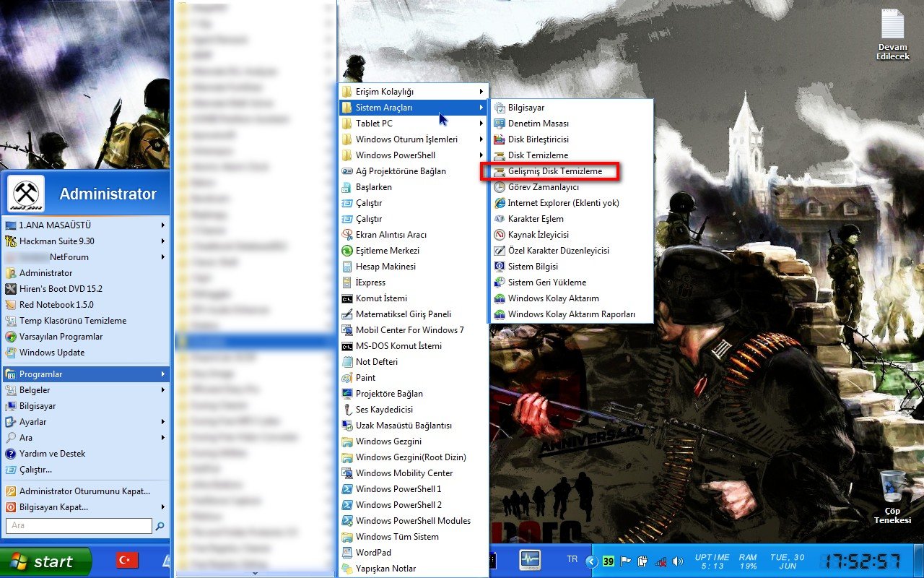The width and height of the screenshot is (924, 578).
Task: Click the white flag tray icon
Action: coord(626,561)
